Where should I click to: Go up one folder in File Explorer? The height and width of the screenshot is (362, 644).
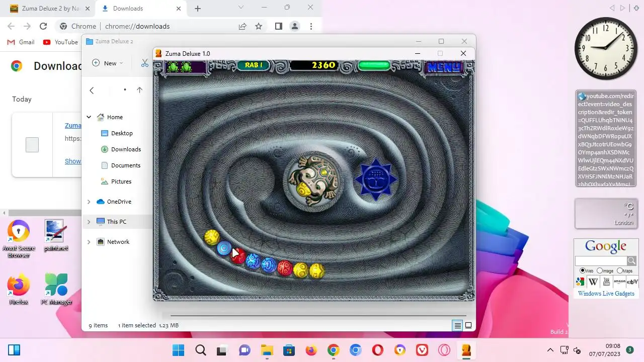[139, 90]
